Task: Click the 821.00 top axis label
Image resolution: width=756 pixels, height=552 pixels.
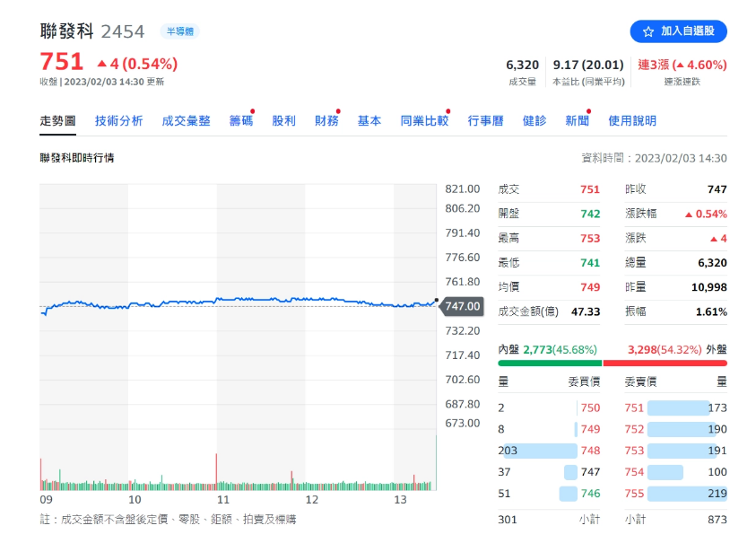Action: tap(462, 188)
